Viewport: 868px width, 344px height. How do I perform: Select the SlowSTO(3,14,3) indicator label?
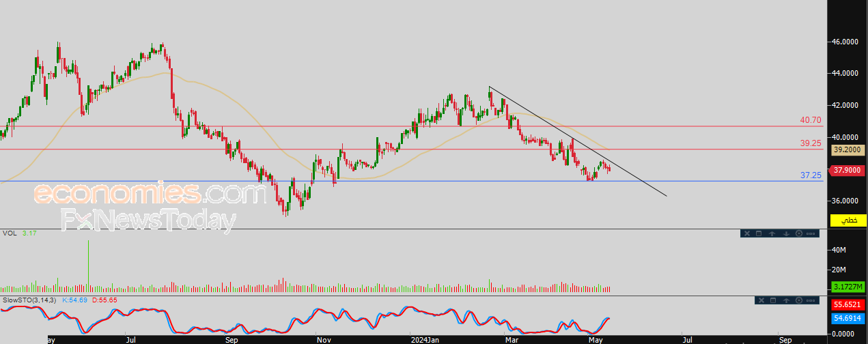click(30, 300)
